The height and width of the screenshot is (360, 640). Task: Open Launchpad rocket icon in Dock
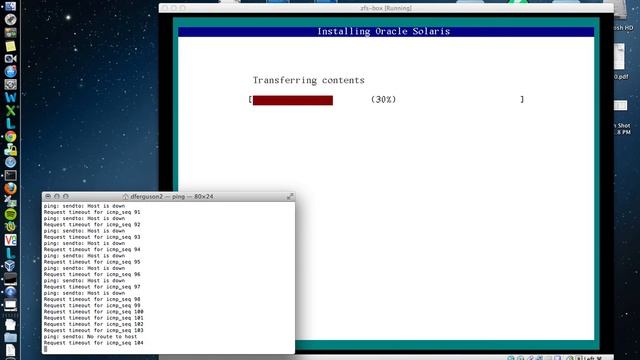click(11, 19)
